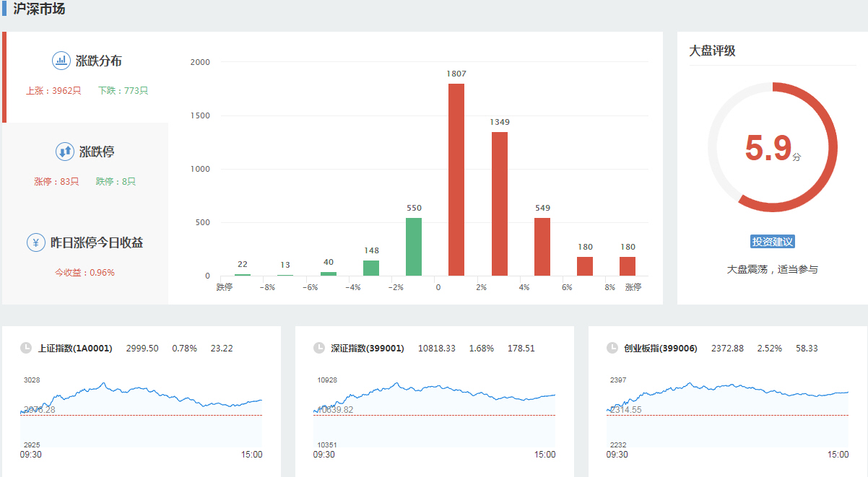The image size is (868, 477).
Task: Open the 深证指数(399001) index link
Action: tap(367, 349)
